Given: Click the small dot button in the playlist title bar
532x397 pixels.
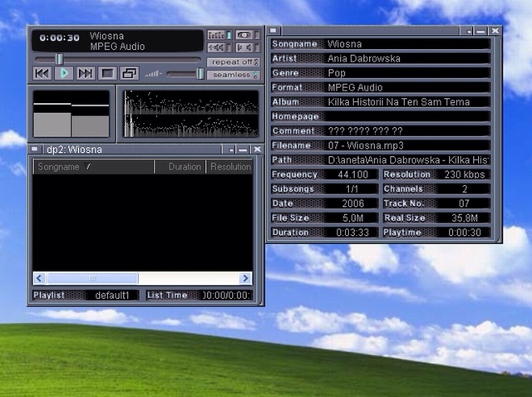Looking at the screenshot, I should tap(231, 149).
